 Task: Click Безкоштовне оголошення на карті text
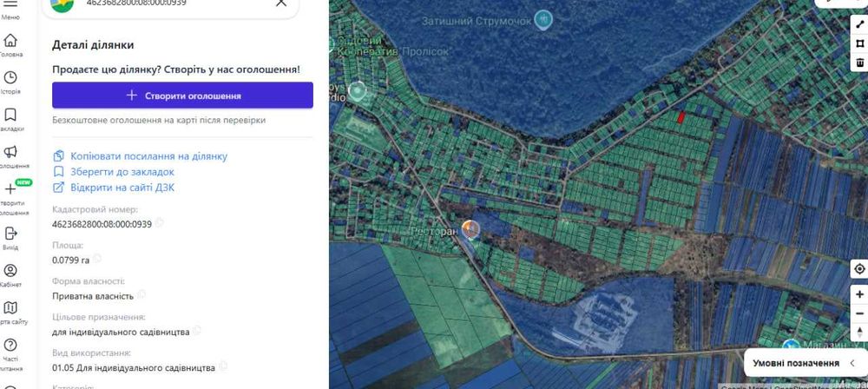click(159, 120)
